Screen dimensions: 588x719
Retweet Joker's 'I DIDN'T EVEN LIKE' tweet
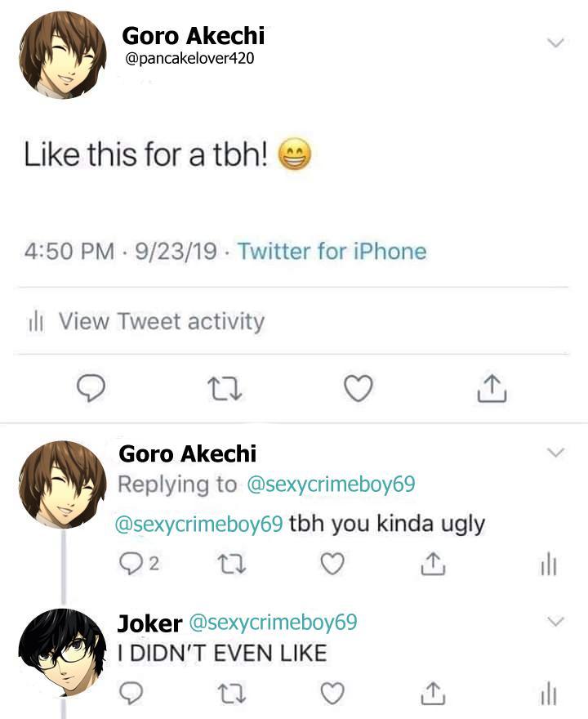[232, 693]
